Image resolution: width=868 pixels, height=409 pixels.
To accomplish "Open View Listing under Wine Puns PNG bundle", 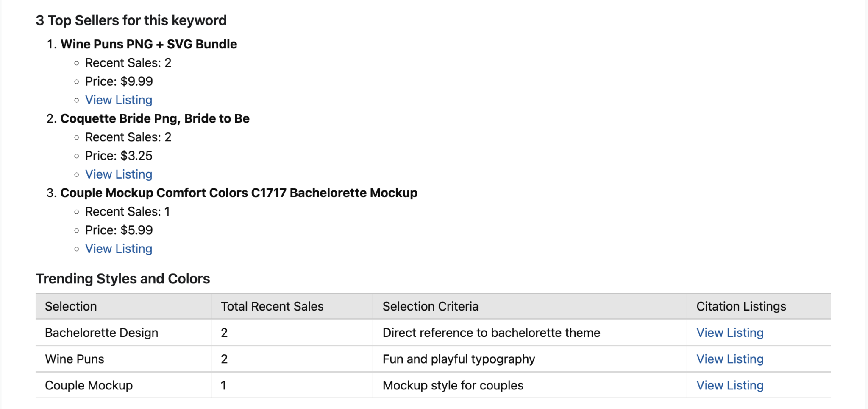I will click(x=119, y=100).
